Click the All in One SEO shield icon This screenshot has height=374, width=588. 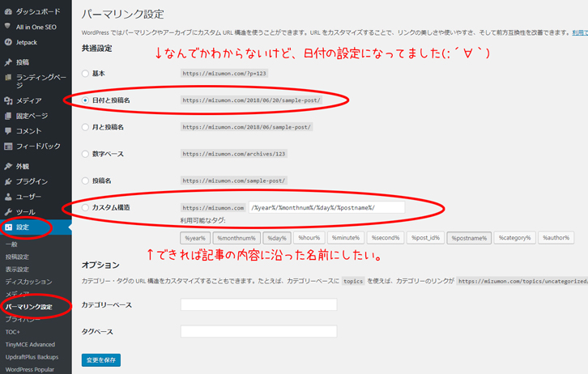tap(7, 26)
